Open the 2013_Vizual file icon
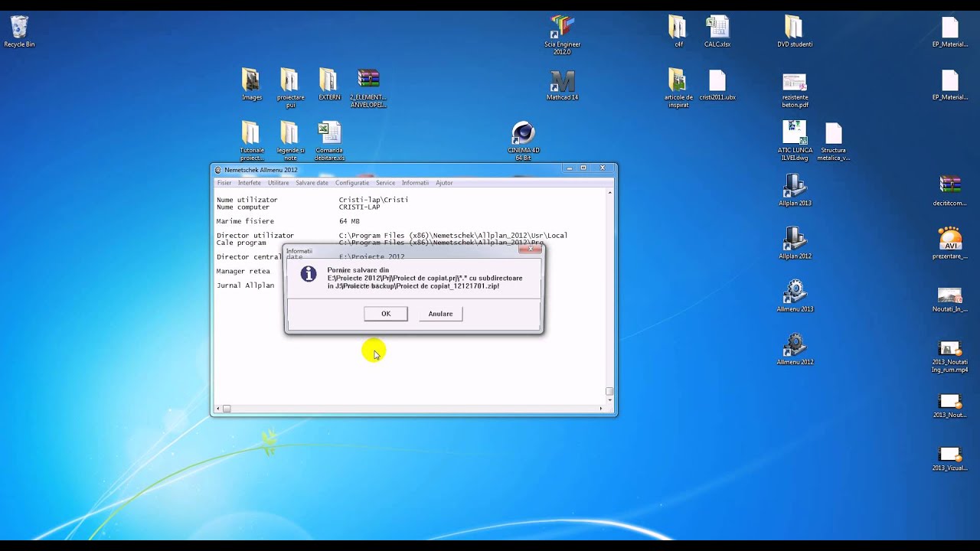The image size is (980, 551). tap(950, 458)
